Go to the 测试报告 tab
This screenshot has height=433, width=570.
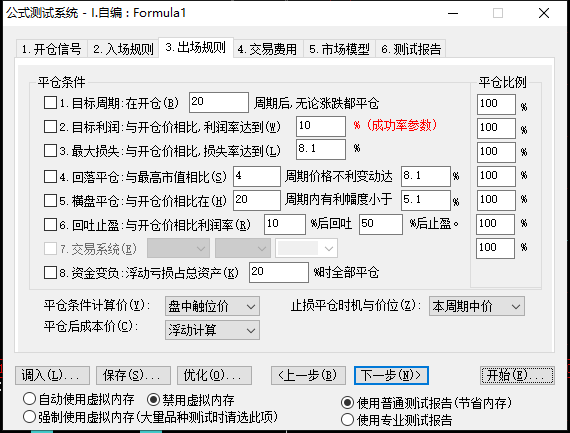tap(411, 49)
